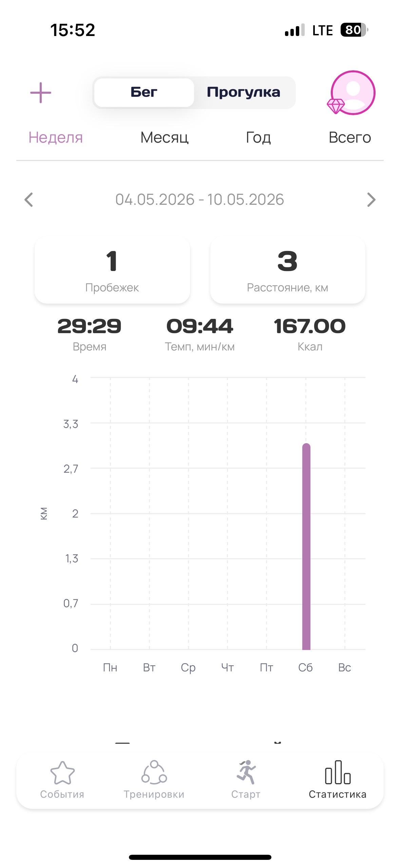
Task: Tap the Пробежек count card
Action: pos(112,270)
